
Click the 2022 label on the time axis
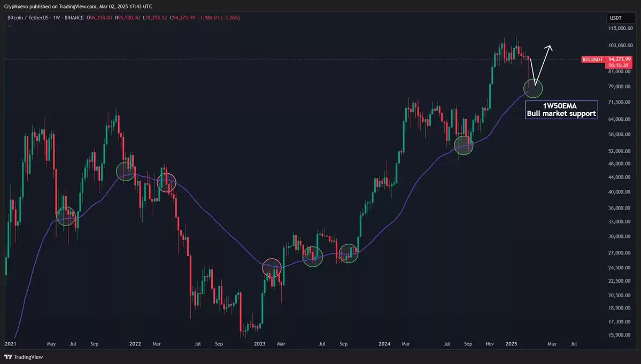tap(135, 344)
